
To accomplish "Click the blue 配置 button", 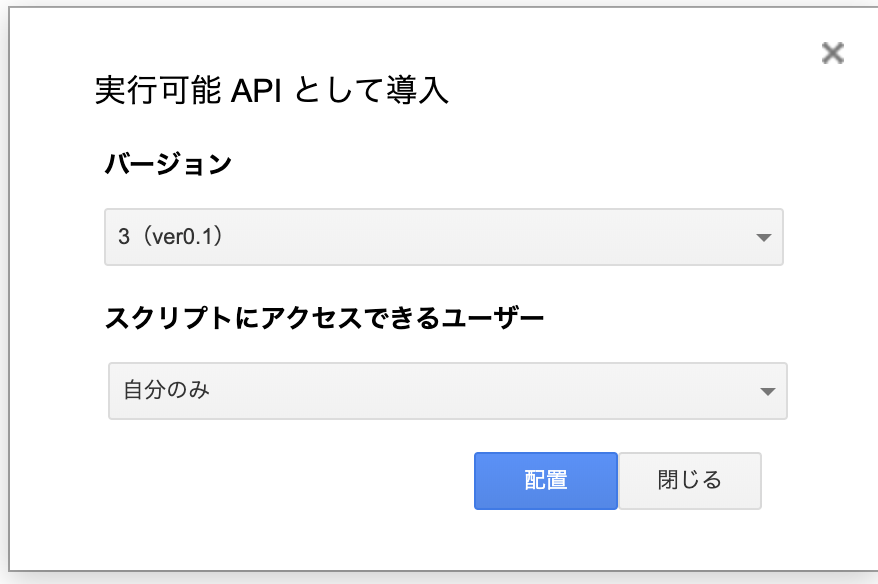I will point(546,481).
